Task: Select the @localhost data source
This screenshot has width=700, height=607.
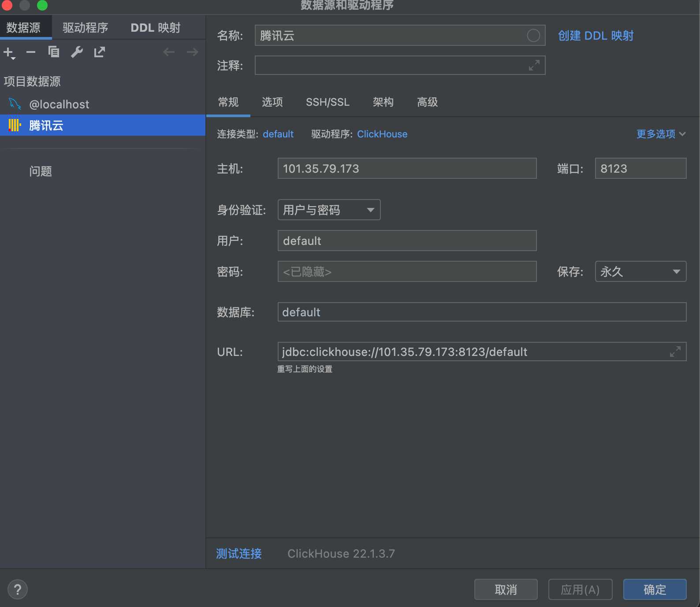Action: 59,104
